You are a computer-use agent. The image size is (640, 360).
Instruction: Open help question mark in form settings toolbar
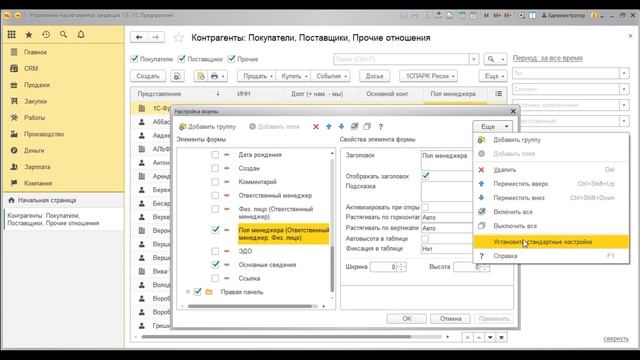[x=380, y=127]
